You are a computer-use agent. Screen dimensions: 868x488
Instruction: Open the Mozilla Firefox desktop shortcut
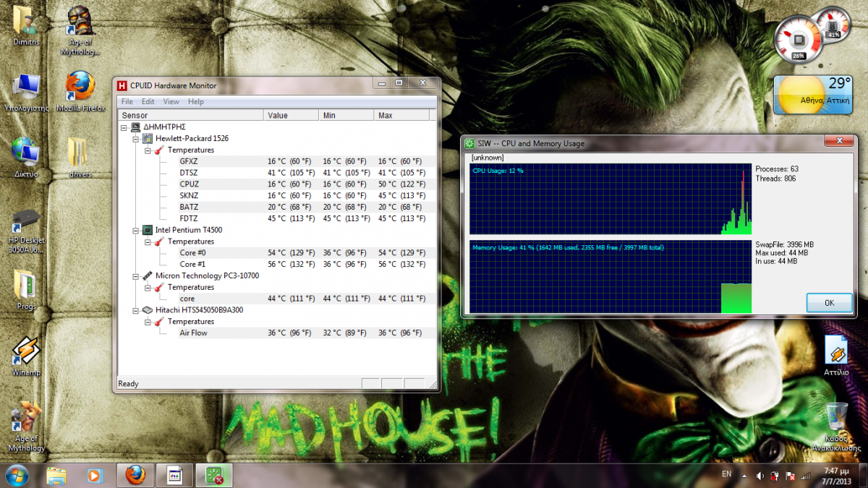coord(80,92)
